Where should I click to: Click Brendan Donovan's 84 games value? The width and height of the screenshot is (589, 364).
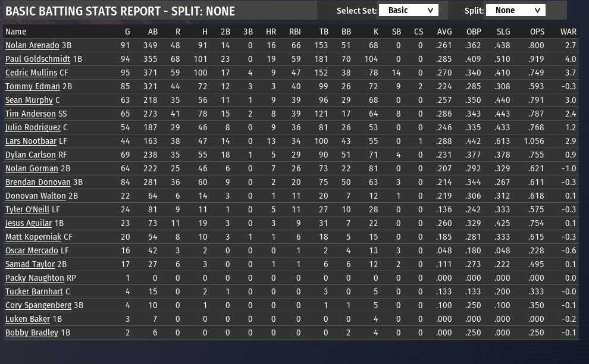(x=126, y=182)
